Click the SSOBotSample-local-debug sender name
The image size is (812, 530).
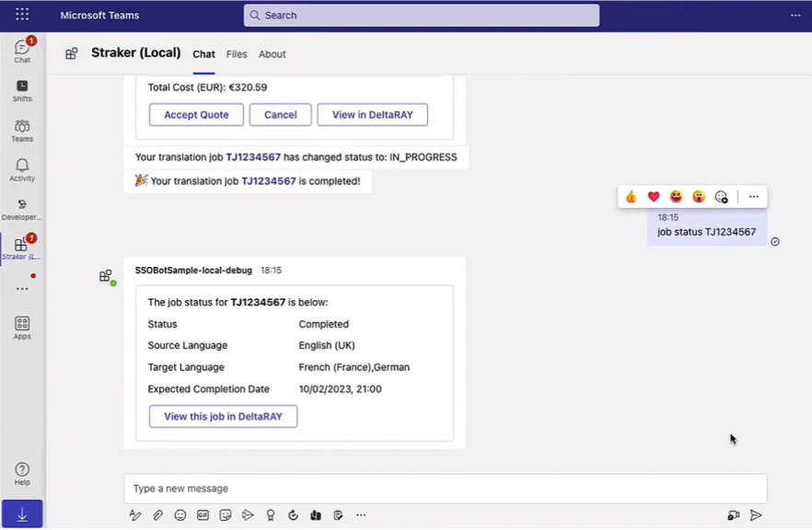point(193,271)
